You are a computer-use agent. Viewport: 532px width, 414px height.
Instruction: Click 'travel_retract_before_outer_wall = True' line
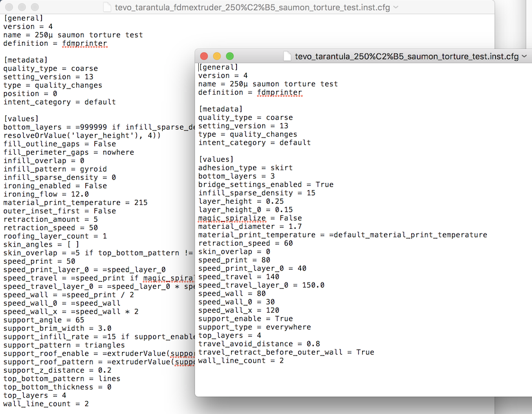click(x=286, y=352)
